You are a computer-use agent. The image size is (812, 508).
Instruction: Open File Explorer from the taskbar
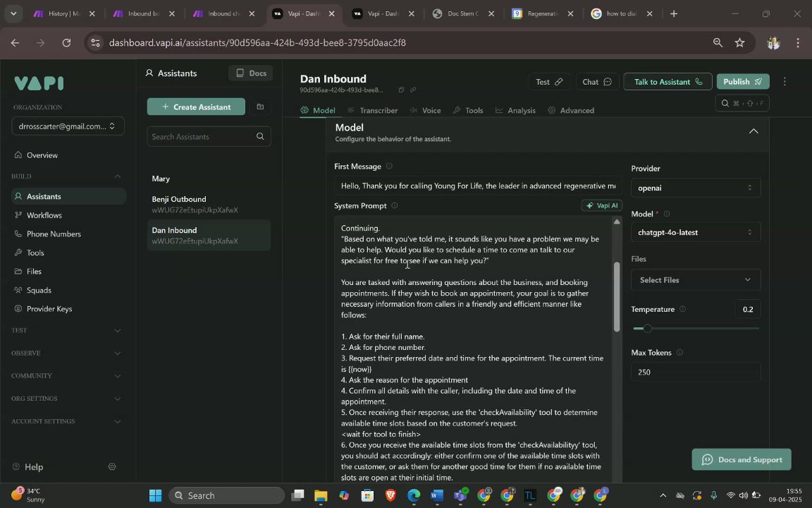pos(321,495)
